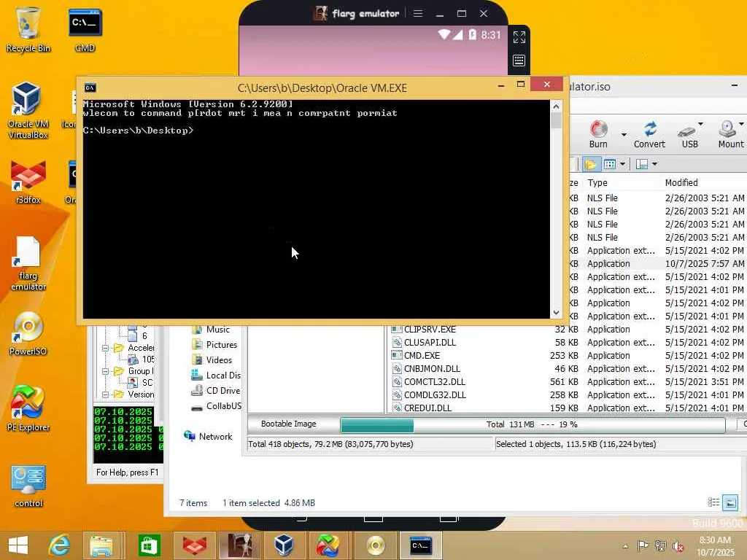The width and height of the screenshot is (747, 560).
Task: Open volume tray icon
Action: tap(678, 546)
